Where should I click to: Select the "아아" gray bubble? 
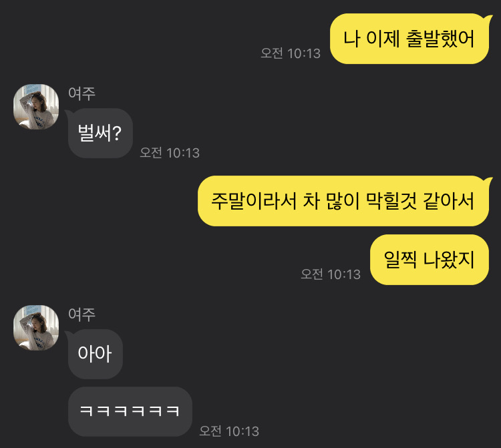[x=96, y=354]
